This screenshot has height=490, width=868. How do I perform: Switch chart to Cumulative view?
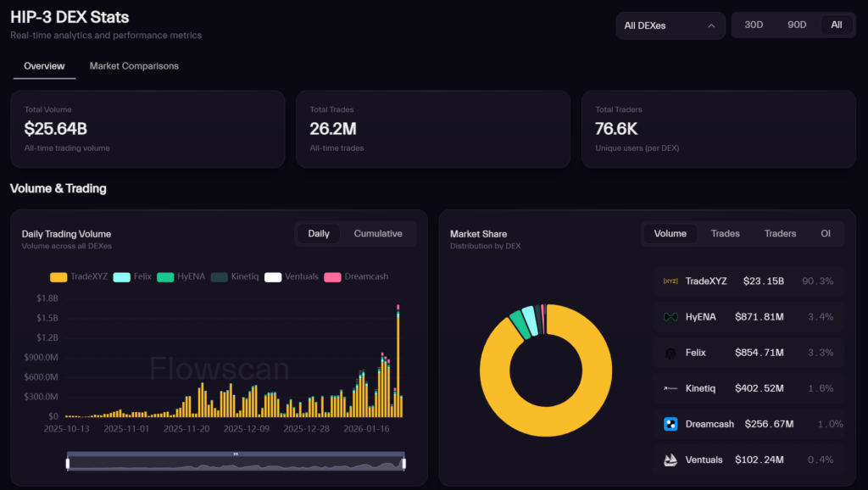[x=378, y=234]
